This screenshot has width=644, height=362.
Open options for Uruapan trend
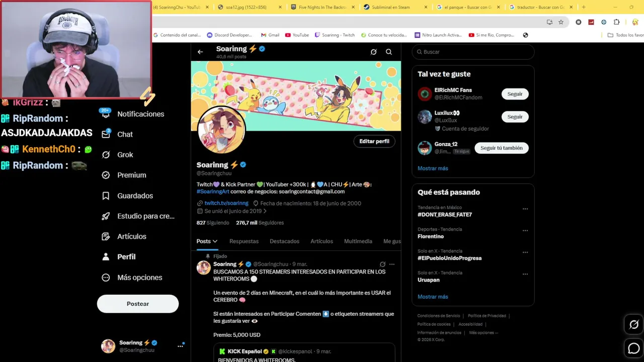click(x=525, y=275)
